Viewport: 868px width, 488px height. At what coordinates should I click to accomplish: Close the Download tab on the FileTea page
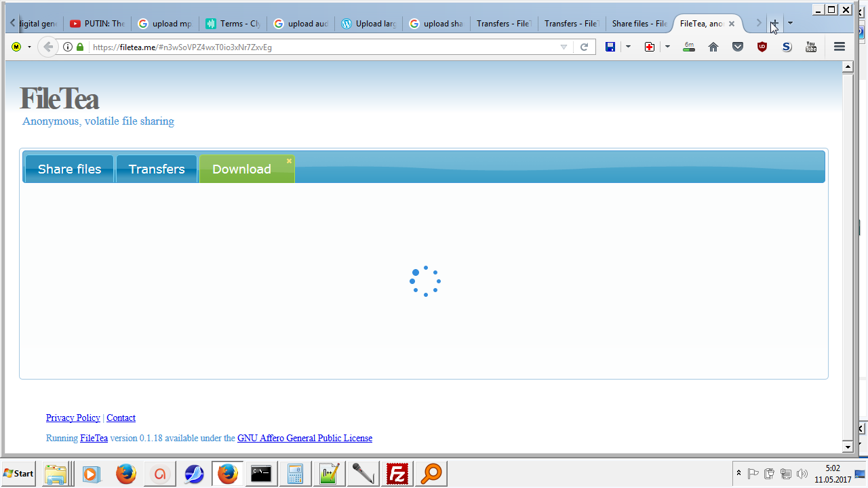[x=289, y=161]
